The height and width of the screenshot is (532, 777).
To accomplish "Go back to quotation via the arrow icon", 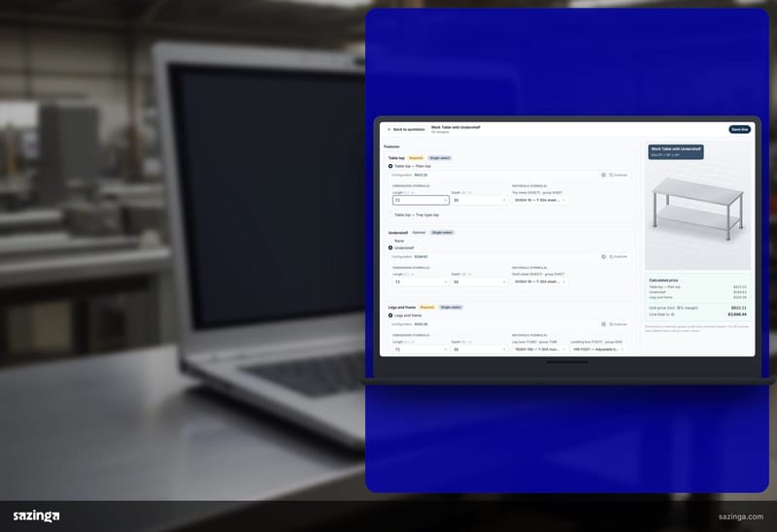I will (x=389, y=129).
